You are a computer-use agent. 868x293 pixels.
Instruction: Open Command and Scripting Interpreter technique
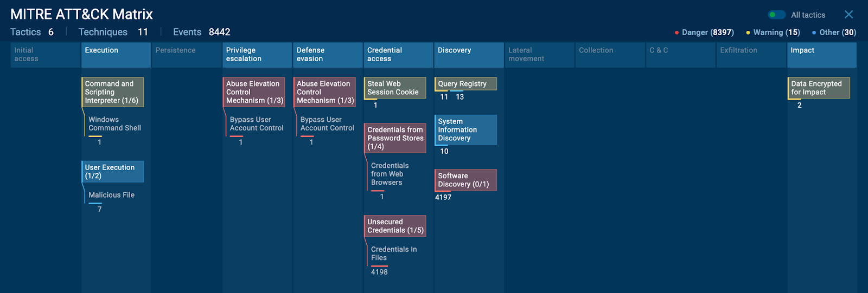(x=113, y=92)
